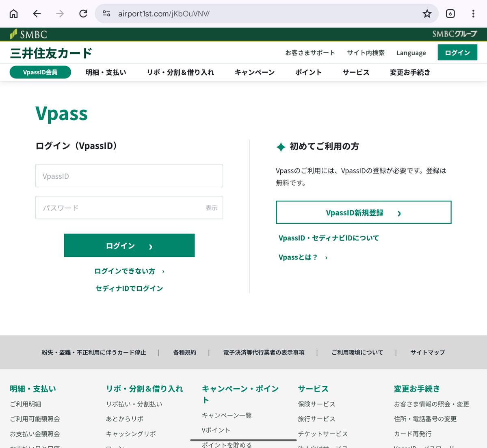The height and width of the screenshot is (448, 487).
Task: Open the browser three-dot menu
Action: point(473,14)
